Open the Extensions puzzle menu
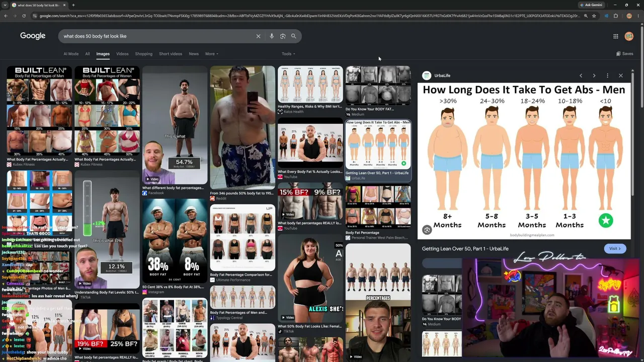Image resolution: width=644 pixels, height=362 pixels. coord(616,16)
